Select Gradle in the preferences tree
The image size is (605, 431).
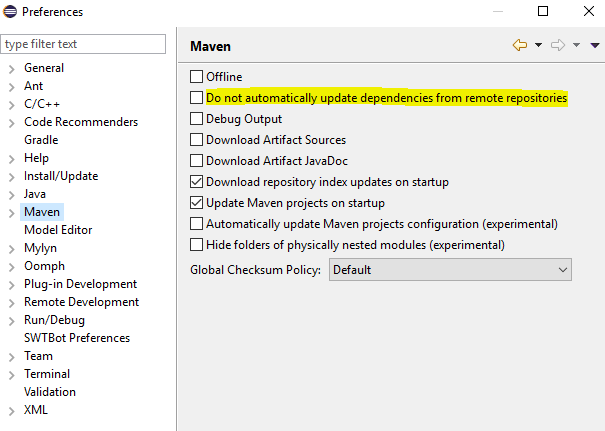41,140
